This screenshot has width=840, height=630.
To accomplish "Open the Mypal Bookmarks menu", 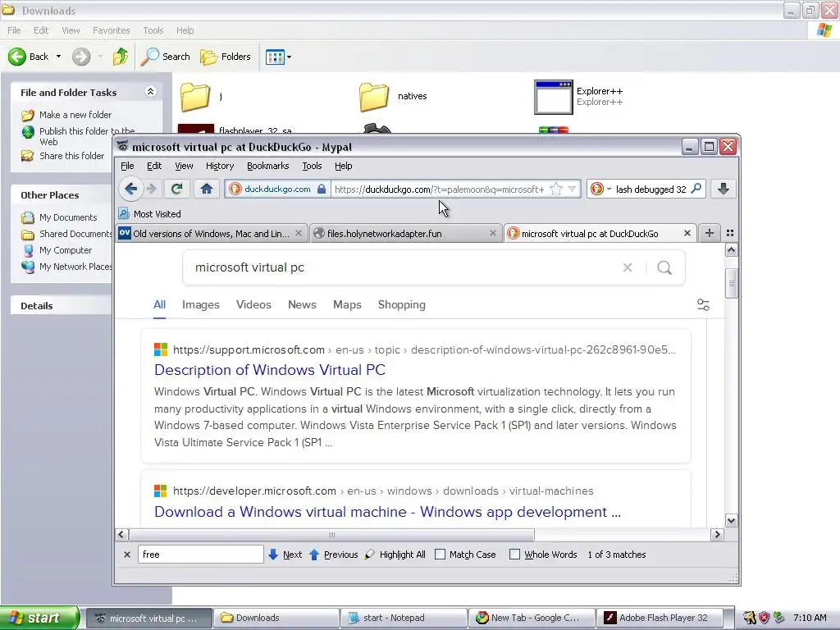I will click(268, 166).
